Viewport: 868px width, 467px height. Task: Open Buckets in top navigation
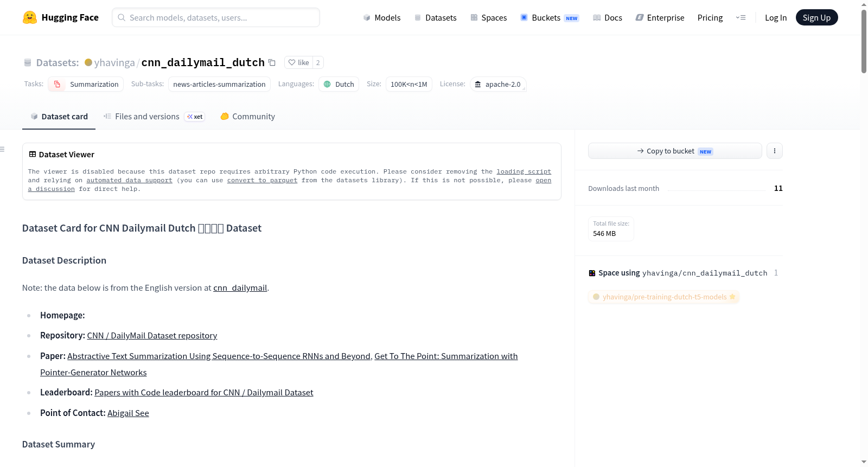click(x=550, y=18)
